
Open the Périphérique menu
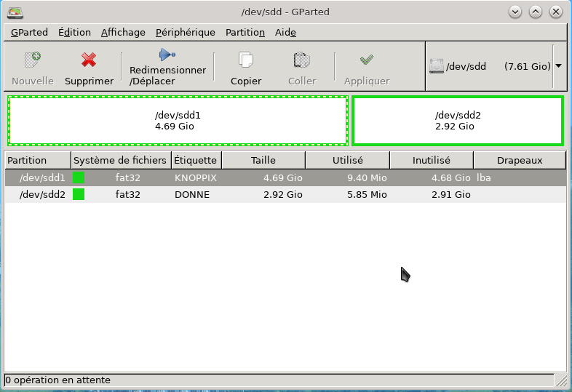(x=185, y=32)
